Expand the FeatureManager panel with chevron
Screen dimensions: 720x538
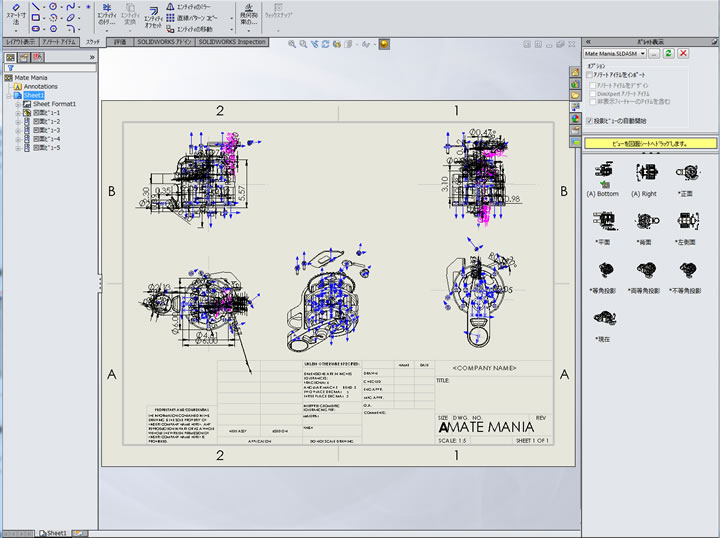pos(92,57)
